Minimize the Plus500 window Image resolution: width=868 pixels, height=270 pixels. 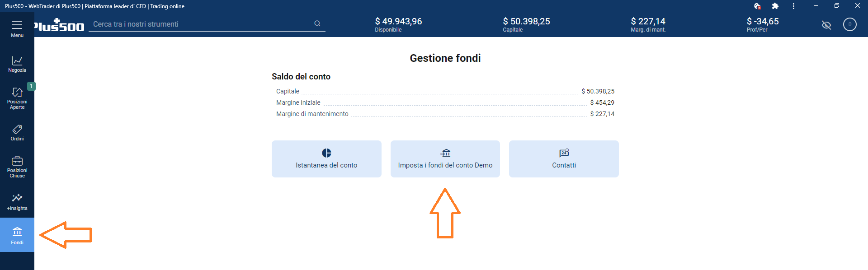point(816,6)
